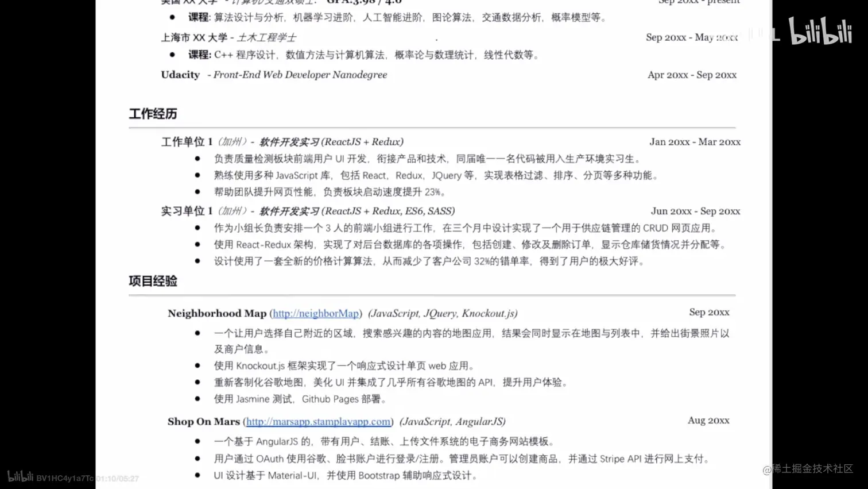Click the bullet listing React, Redux, JQuery 库
The width and height of the screenshot is (868, 489).
[436, 175]
